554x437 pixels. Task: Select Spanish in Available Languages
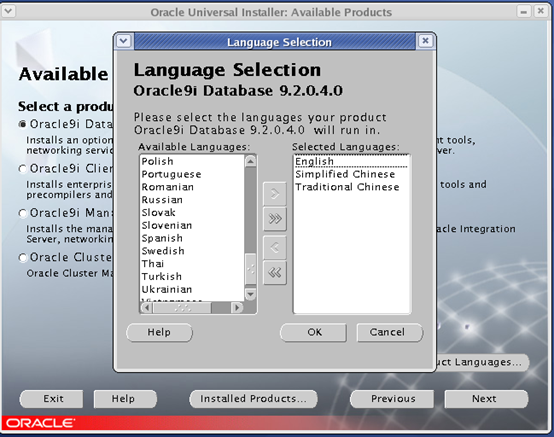[192, 238]
